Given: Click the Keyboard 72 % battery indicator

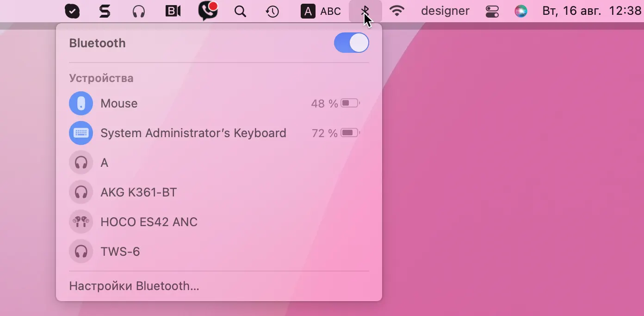Looking at the screenshot, I should [336, 133].
